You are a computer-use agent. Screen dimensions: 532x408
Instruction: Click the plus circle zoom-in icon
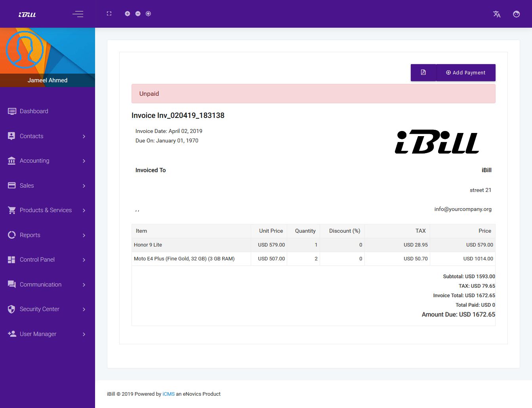127,13
